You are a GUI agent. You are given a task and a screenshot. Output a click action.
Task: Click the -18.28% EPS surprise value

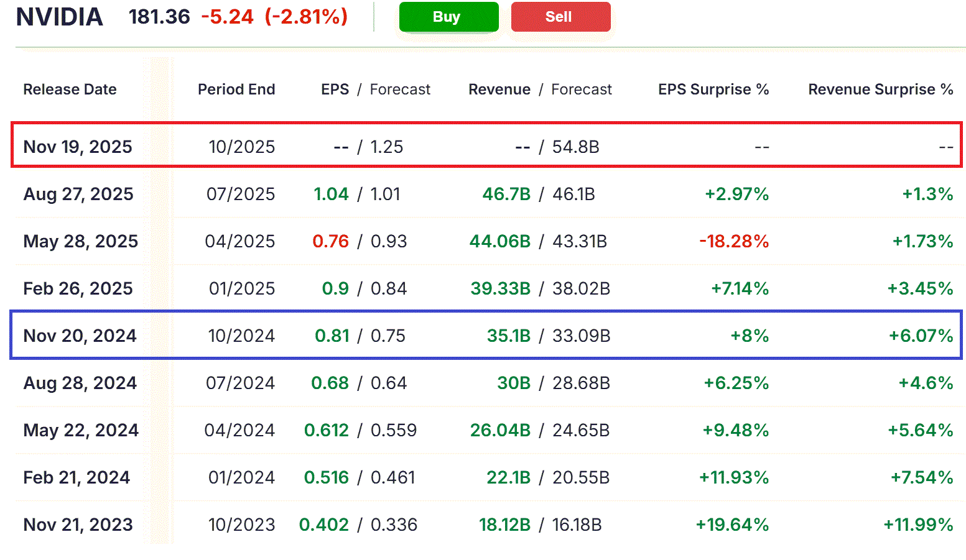734,241
